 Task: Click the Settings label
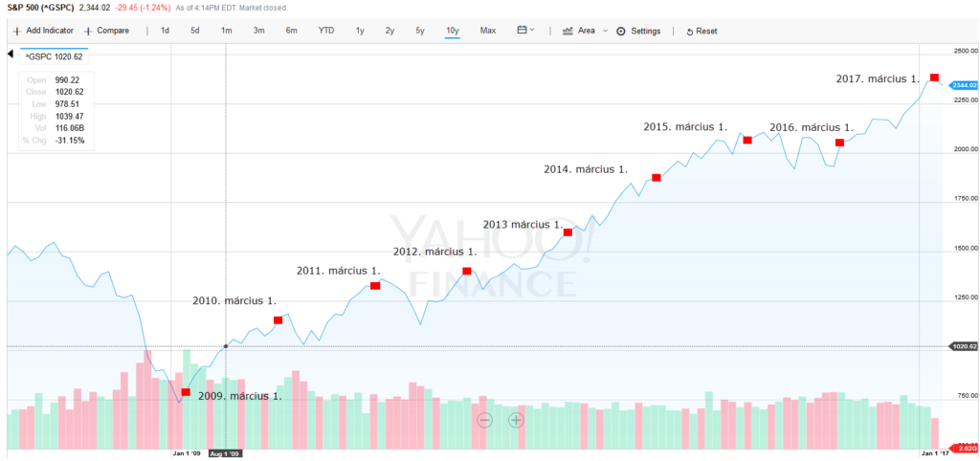(646, 32)
